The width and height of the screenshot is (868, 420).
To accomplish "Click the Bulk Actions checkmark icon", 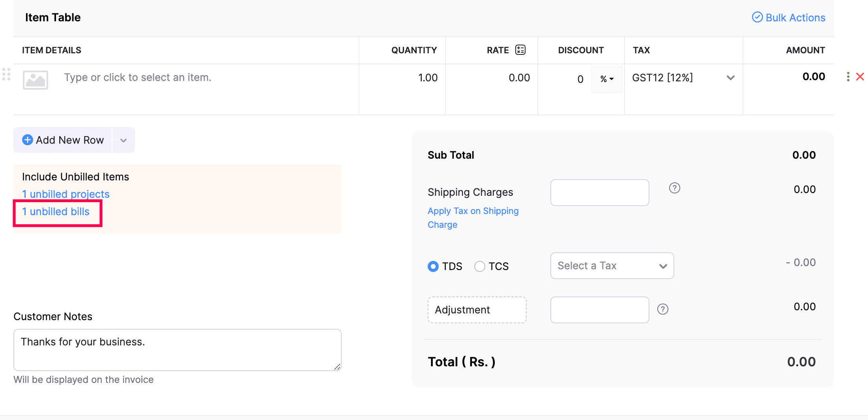I will click(x=757, y=17).
